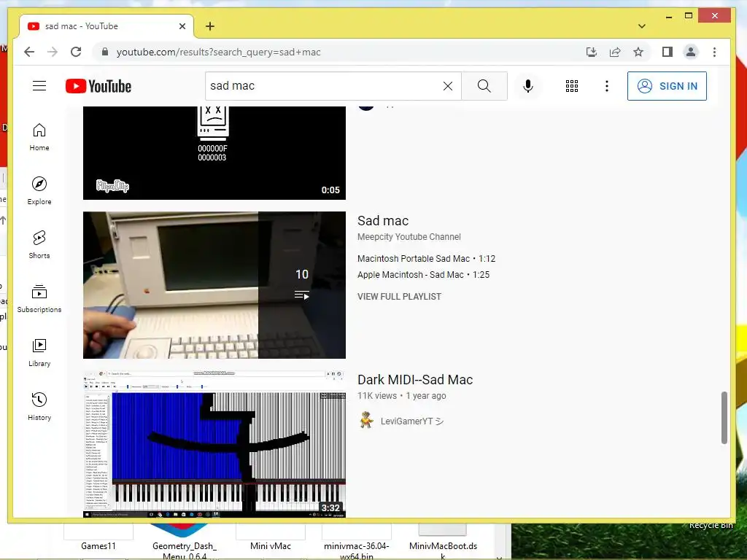Toggle the browser side panel icon
Image resolution: width=747 pixels, height=560 pixels.
point(667,52)
